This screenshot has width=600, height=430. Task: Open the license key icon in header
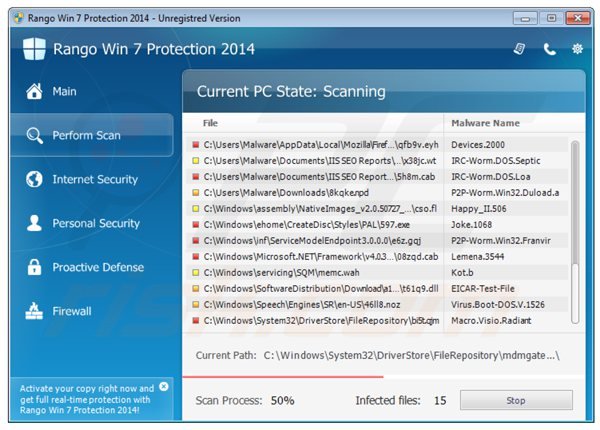(519, 49)
